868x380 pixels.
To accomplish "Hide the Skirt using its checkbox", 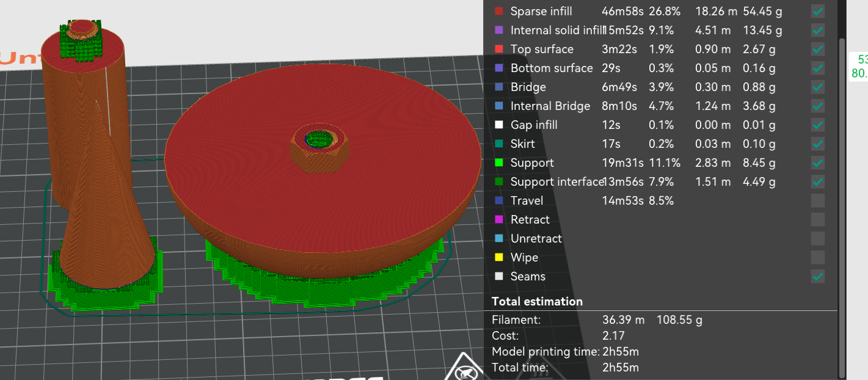I will click(x=818, y=144).
